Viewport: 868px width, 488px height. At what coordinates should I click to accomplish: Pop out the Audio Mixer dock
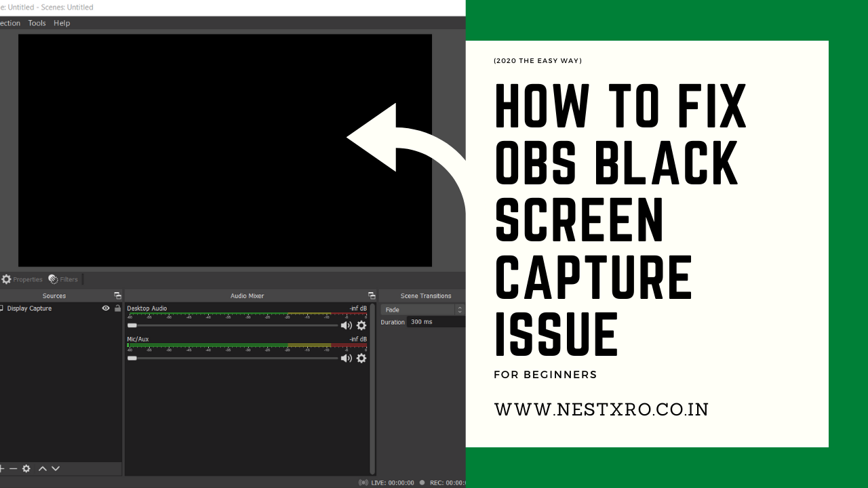coord(372,296)
